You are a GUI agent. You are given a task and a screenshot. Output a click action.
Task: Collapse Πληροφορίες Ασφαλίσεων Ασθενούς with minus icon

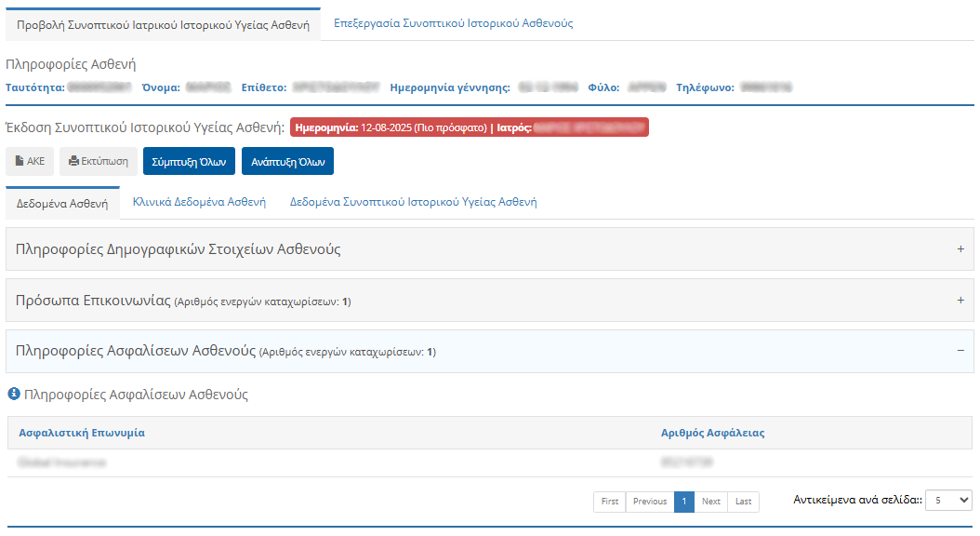point(960,351)
